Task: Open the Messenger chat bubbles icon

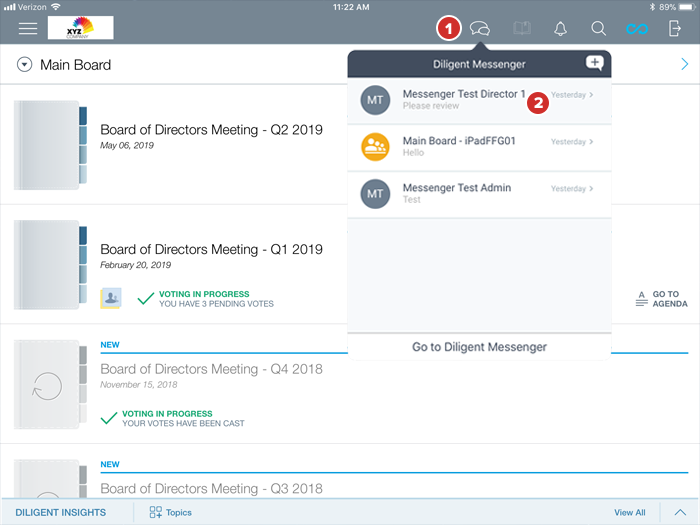Action: click(480, 29)
